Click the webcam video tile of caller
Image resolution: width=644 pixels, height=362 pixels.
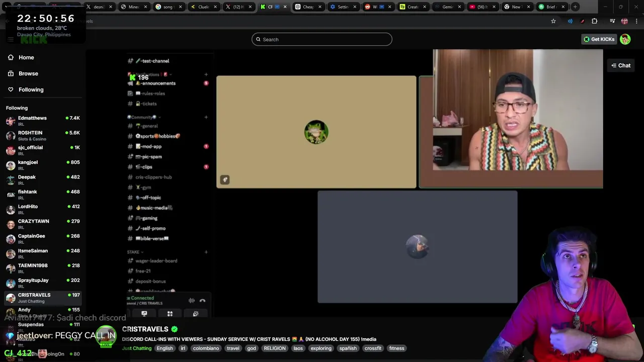518,110
